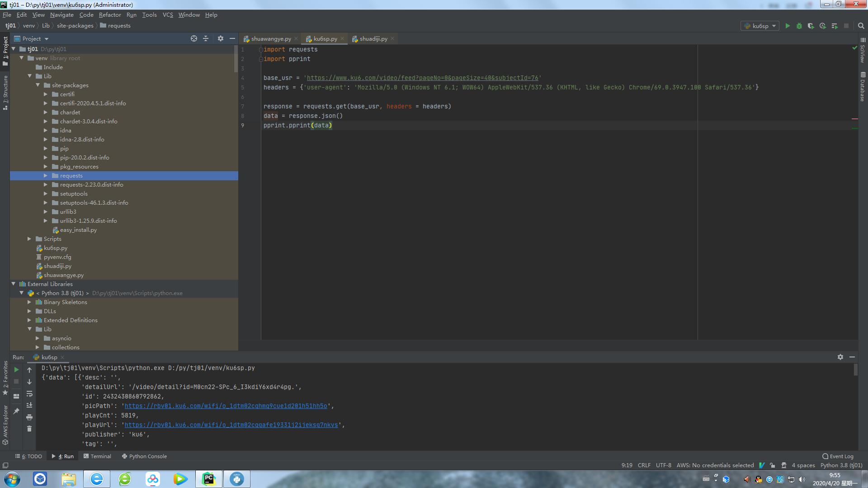Open the 6: TODO tool window
Image resolution: width=868 pixels, height=488 pixels.
(x=28, y=456)
